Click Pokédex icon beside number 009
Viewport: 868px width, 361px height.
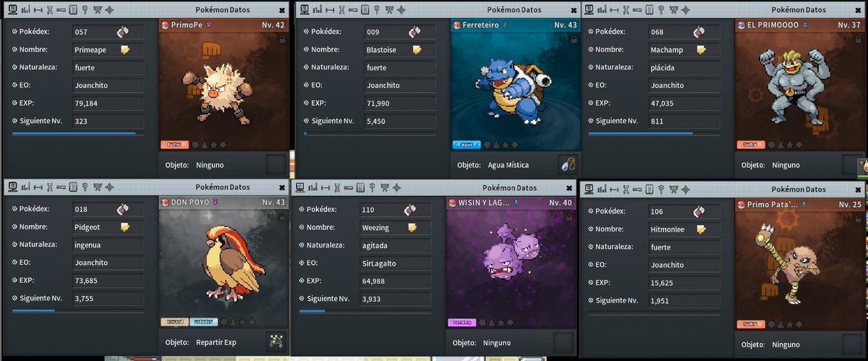tap(414, 32)
